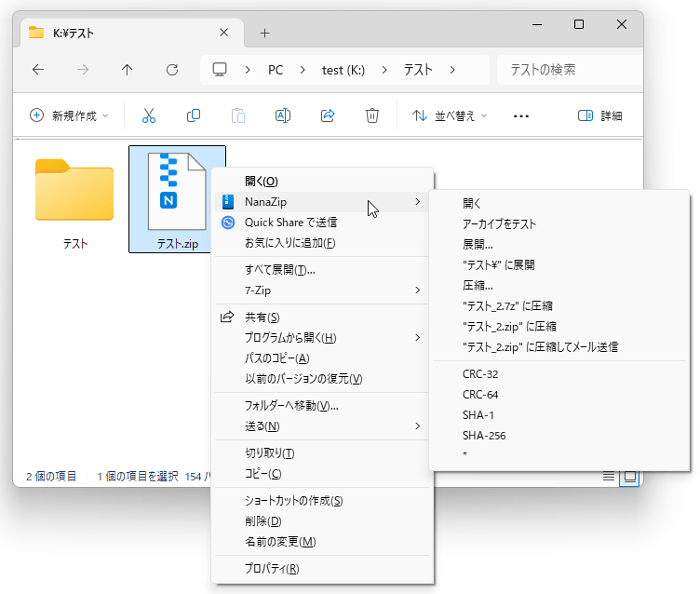Viewport: 700px width, 594px height.
Task: Go up one folder level arrow
Action: point(128,70)
